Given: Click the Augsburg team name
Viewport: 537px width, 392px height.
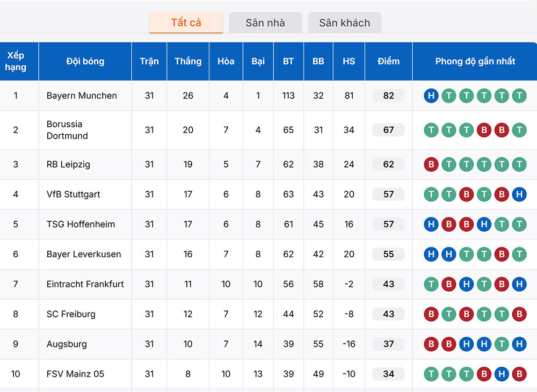Looking at the screenshot, I should click(x=67, y=344).
